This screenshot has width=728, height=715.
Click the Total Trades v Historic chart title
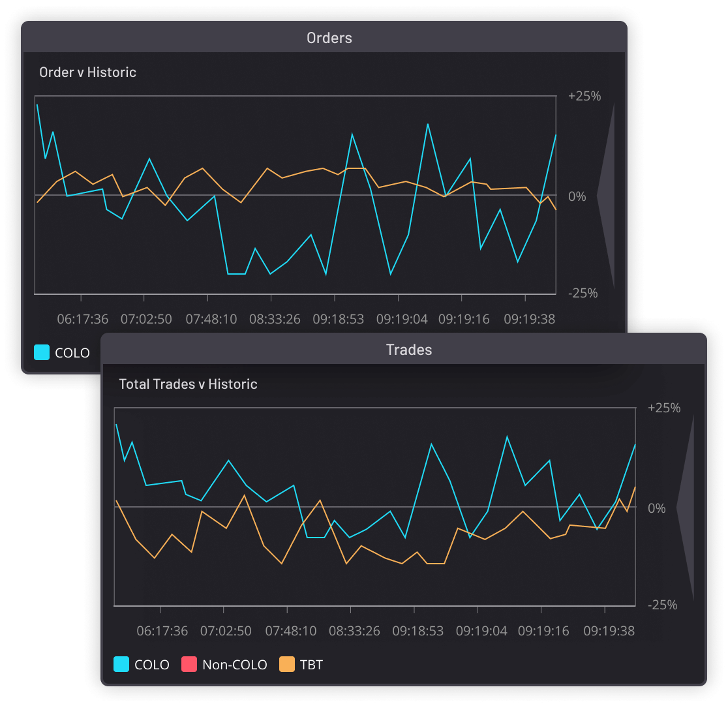coord(187,384)
